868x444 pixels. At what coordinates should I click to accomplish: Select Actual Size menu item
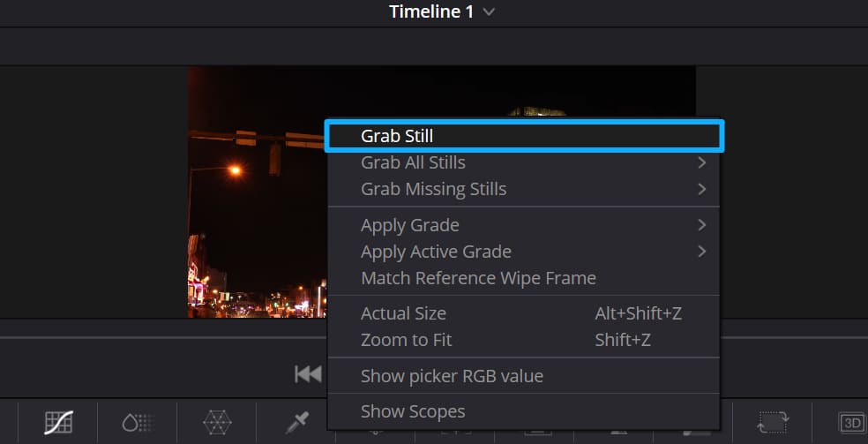[x=524, y=314]
